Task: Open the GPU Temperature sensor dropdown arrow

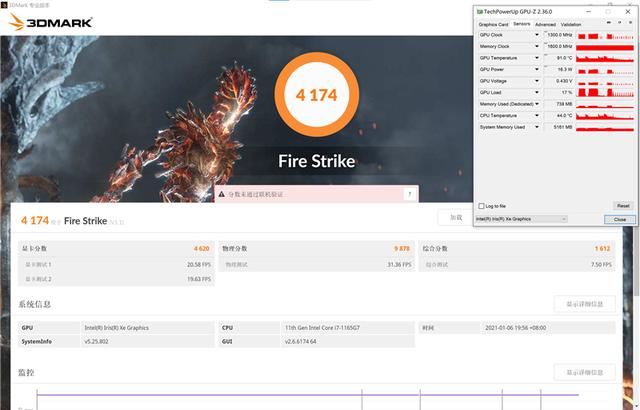Action: pos(537,58)
